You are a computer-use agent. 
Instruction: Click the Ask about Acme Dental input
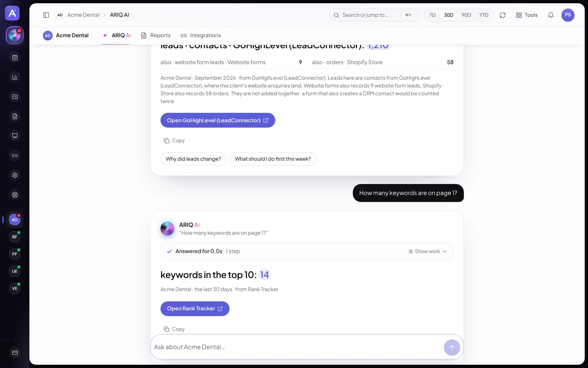[x=297, y=347]
